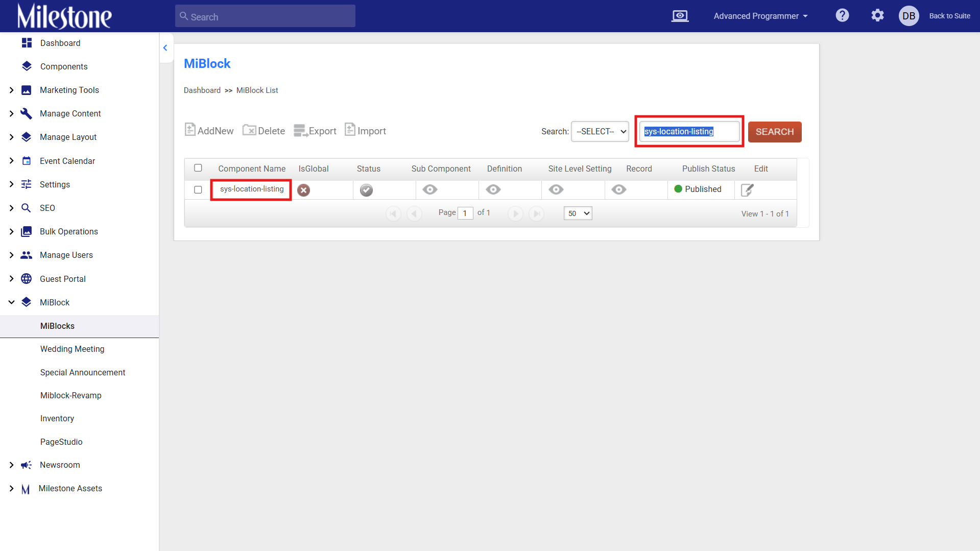Viewport: 980px width, 551px height.
Task: Open the rows per page 50 dropdown
Action: tap(578, 213)
